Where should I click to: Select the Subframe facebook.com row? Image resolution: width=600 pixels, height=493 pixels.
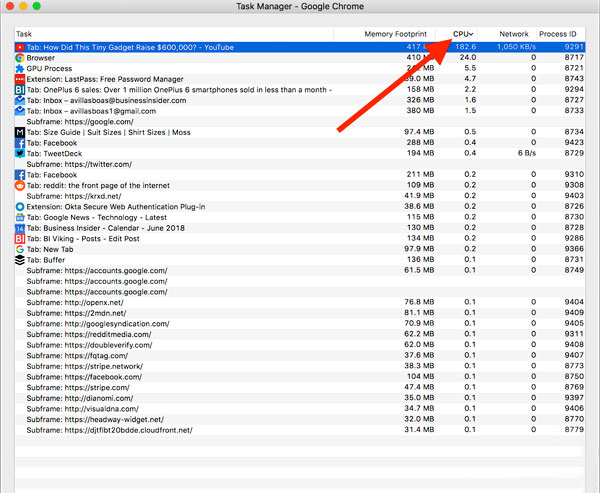300,377
